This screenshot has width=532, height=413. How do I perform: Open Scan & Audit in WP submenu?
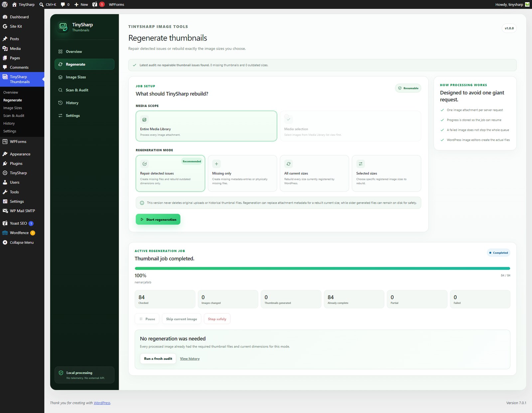[14, 116]
